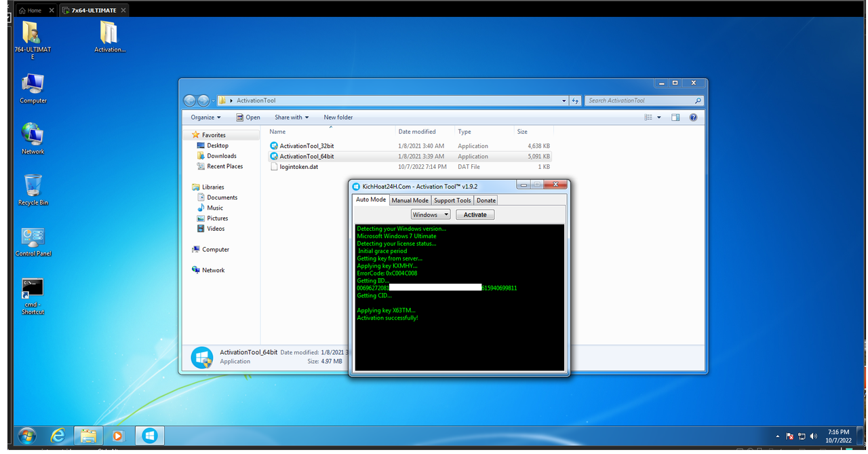
Task: Click the network tray icon
Action: pyautogui.click(x=802, y=436)
